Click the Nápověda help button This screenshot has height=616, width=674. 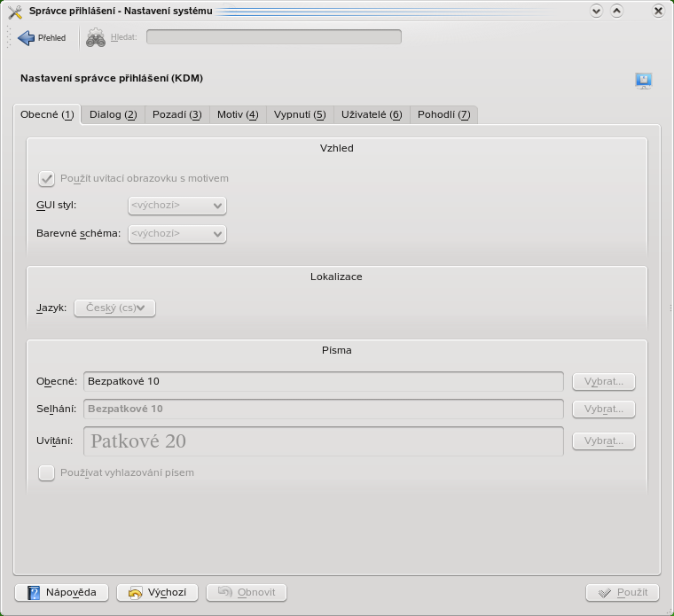click(62, 593)
